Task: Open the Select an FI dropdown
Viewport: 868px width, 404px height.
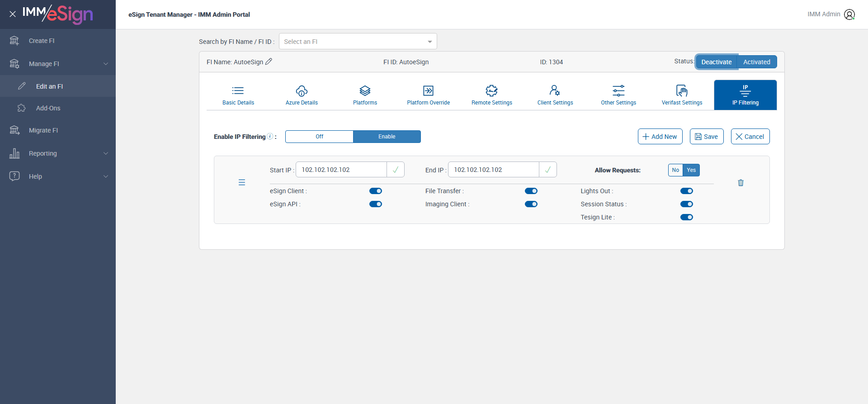Action: click(x=358, y=41)
